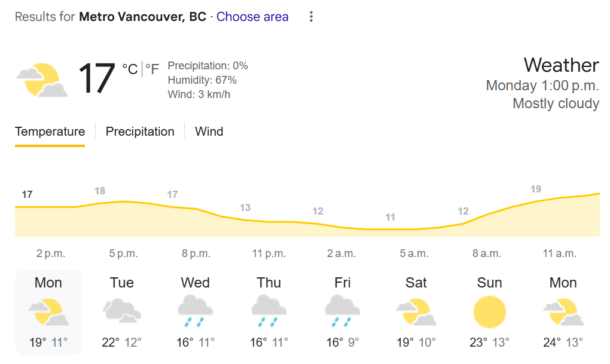Screen dimensions: 610x364
Task: Click the 5 a.m. point on temperature graph
Action: pos(390,229)
